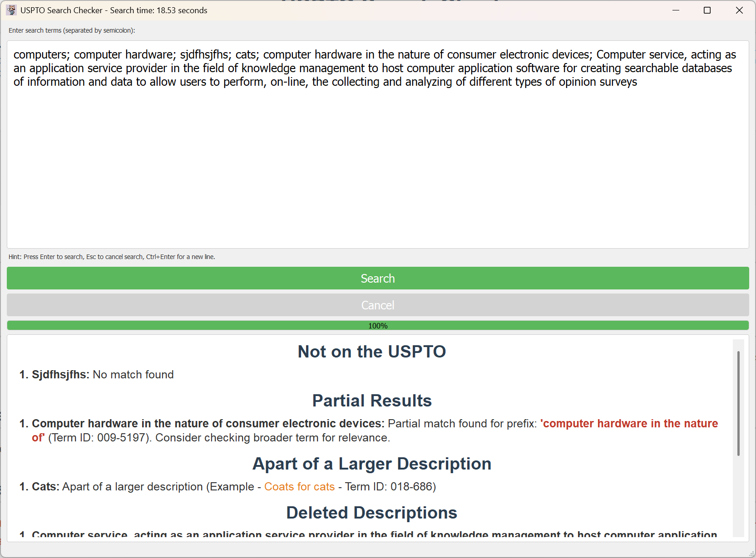
Task: Click the 'Term ID: 018-686' text
Action: click(x=389, y=486)
